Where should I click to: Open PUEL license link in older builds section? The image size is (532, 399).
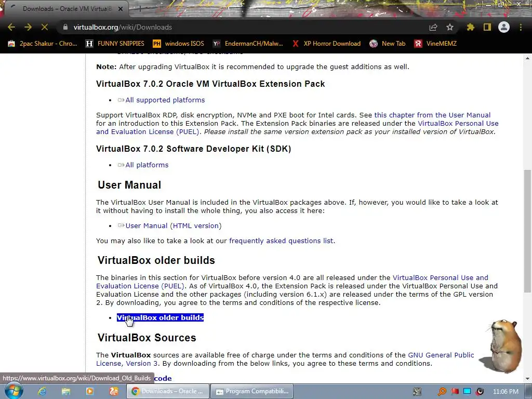(x=292, y=282)
